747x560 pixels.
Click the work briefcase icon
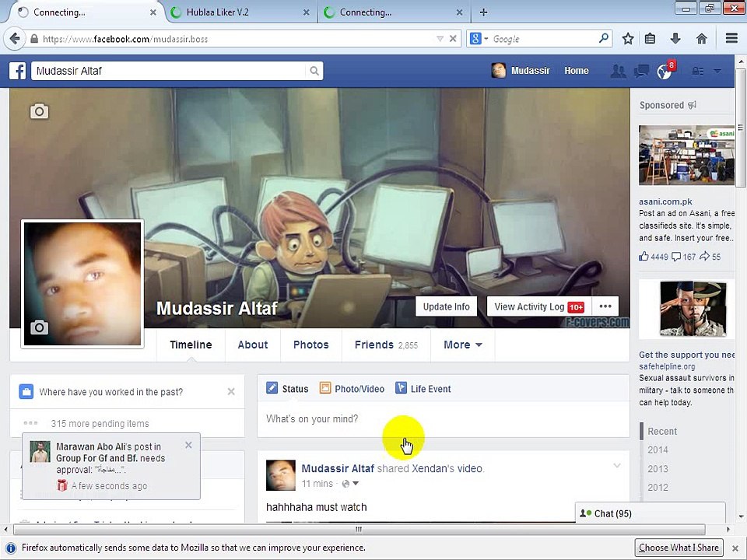click(x=26, y=392)
